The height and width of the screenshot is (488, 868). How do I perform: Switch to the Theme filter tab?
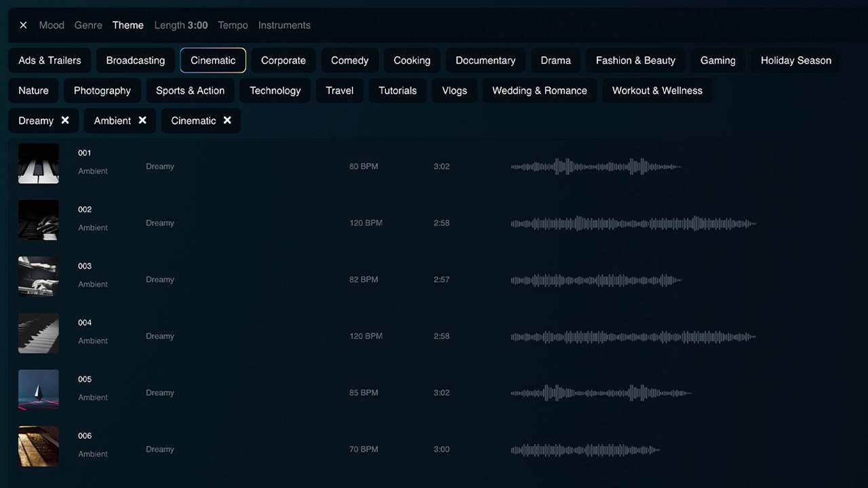(x=128, y=25)
